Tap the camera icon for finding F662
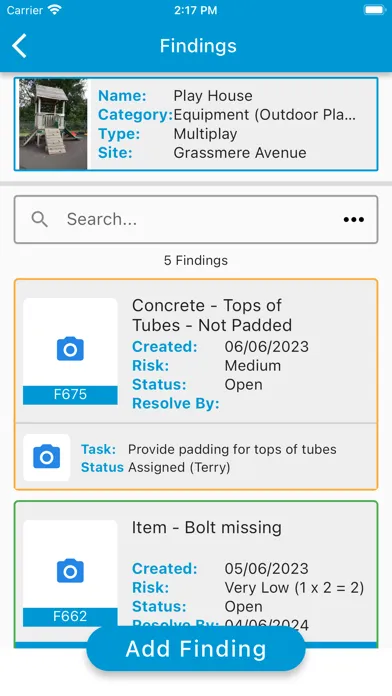The image size is (392, 696). 70,570
